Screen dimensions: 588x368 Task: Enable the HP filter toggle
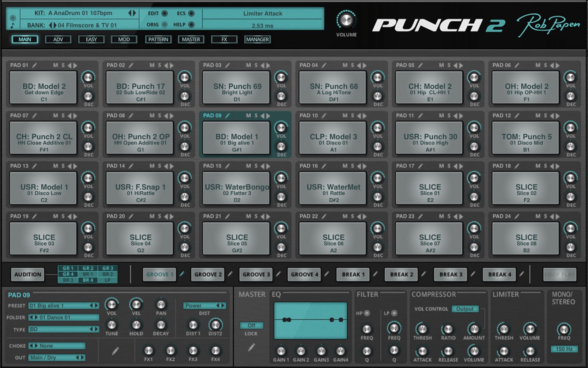tap(367, 313)
